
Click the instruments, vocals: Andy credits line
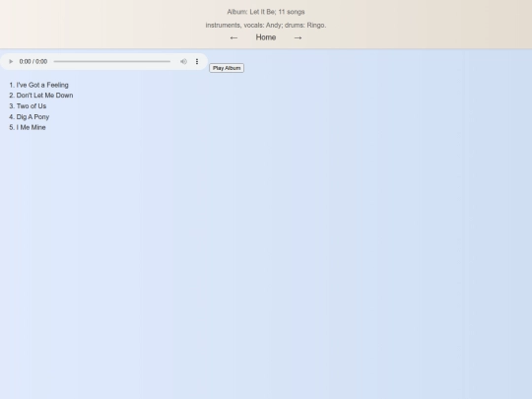266,25
